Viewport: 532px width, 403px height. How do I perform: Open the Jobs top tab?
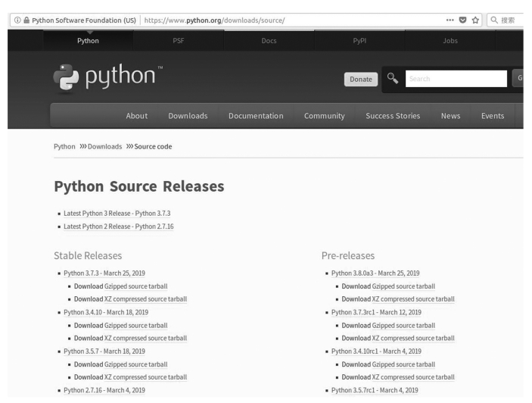tap(450, 41)
